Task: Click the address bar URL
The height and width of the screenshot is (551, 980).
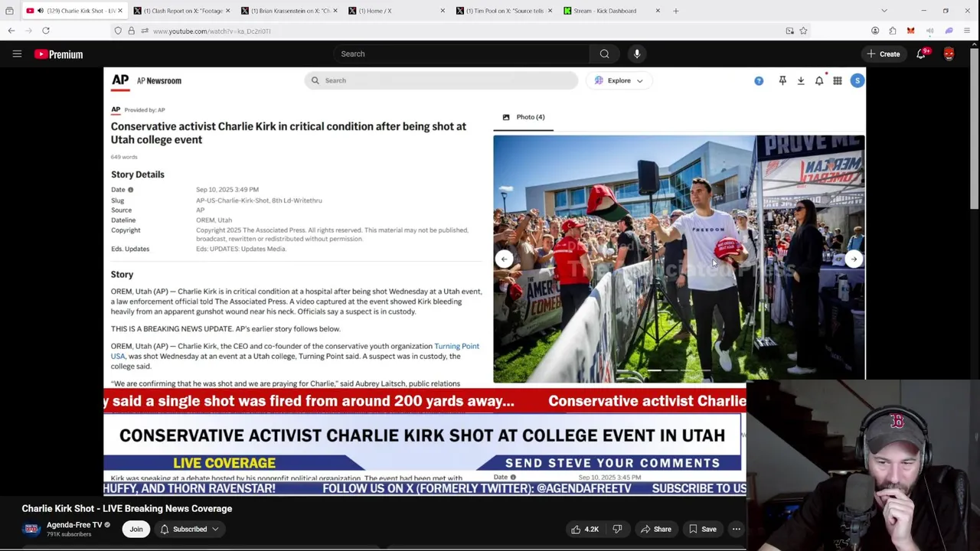Action: [x=211, y=31]
